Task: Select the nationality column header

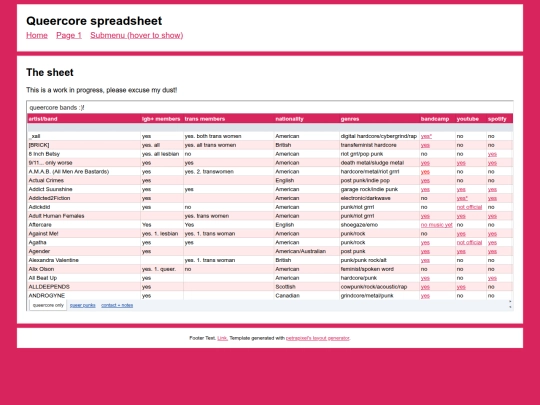Action: coord(307,119)
